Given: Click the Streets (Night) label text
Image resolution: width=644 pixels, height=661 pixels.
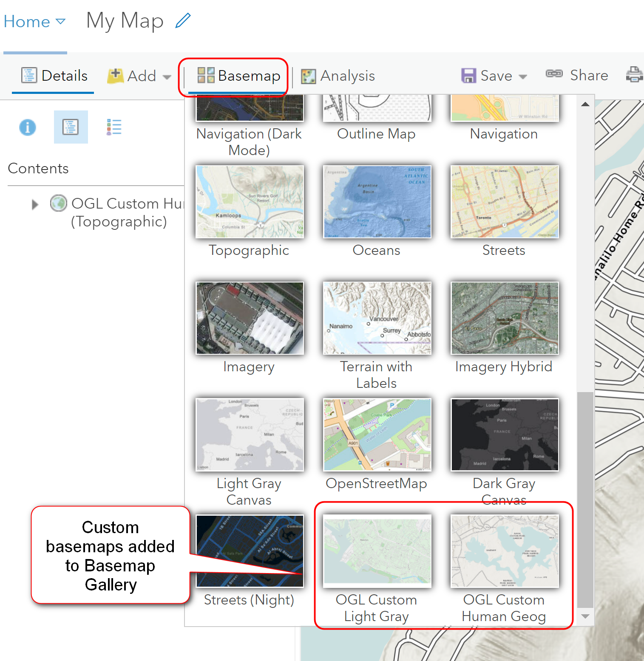Looking at the screenshot, I should click(x=249, y=600).
